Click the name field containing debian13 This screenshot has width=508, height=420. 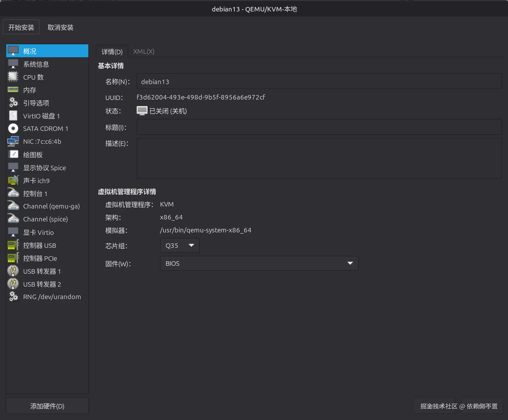pyautogui.click(x=319, y=82)
